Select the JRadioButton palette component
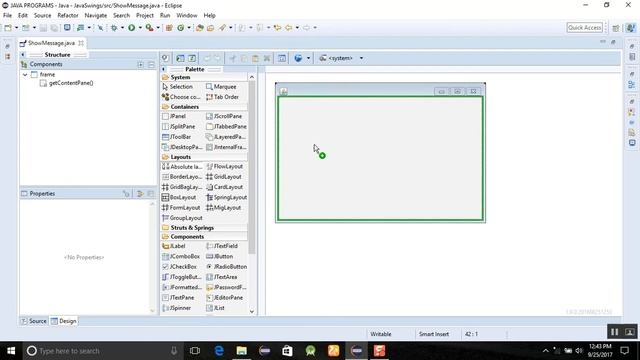This screenshot has width=640, height=360. [227, 267]
